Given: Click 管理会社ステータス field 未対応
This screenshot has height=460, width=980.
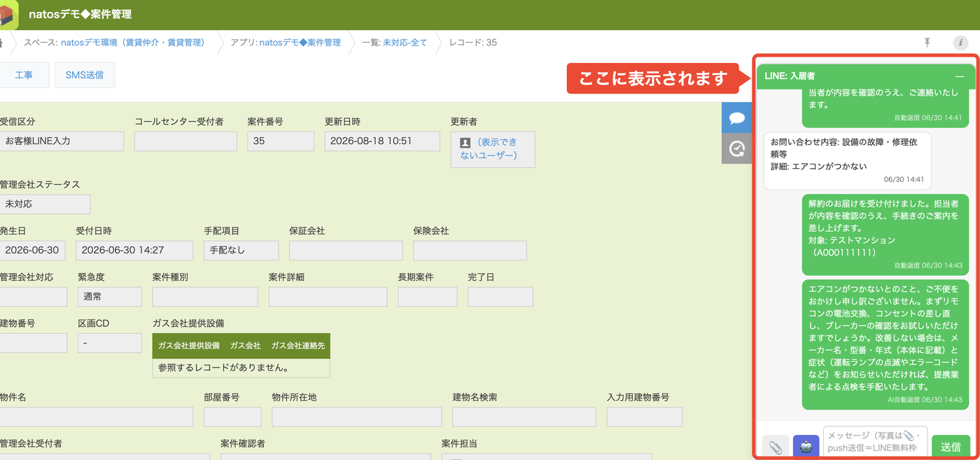Looking at the screenshot, I should [45, 204].
